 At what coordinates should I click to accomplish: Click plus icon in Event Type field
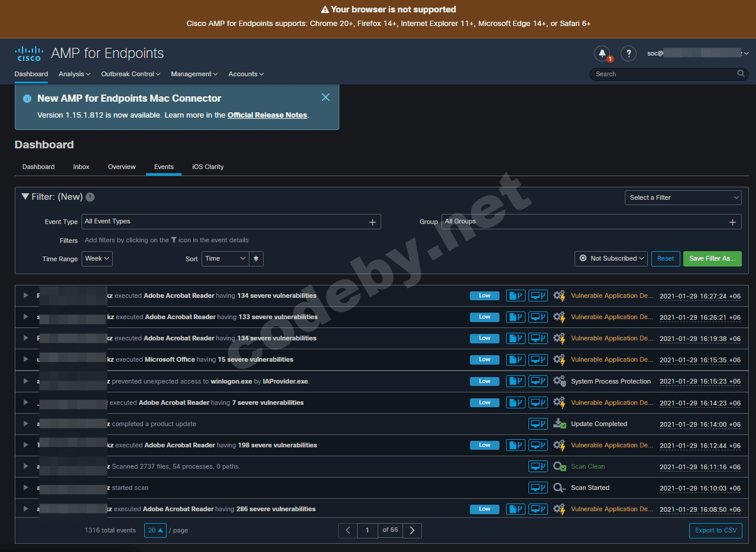point(372,222)
